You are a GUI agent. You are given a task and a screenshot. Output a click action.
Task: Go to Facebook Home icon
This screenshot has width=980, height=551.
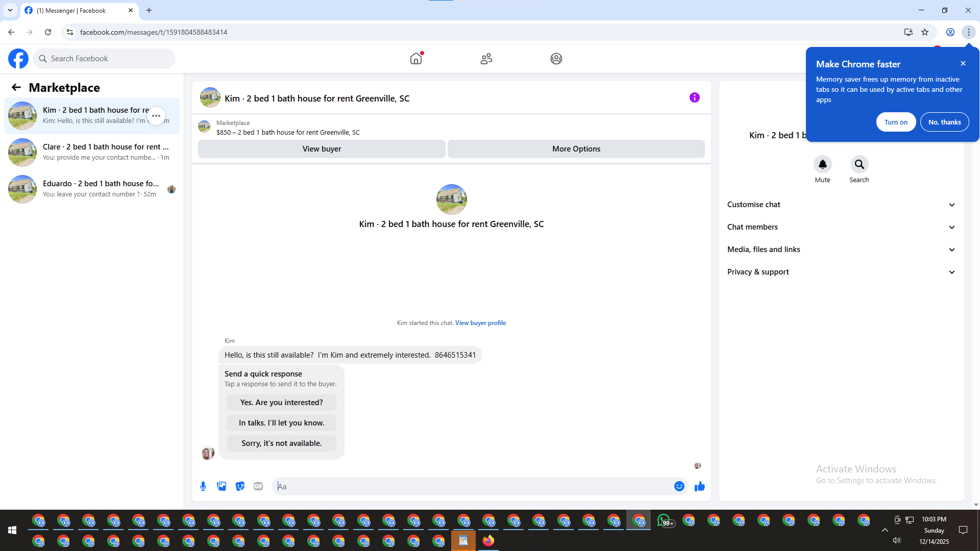point(416,59)
